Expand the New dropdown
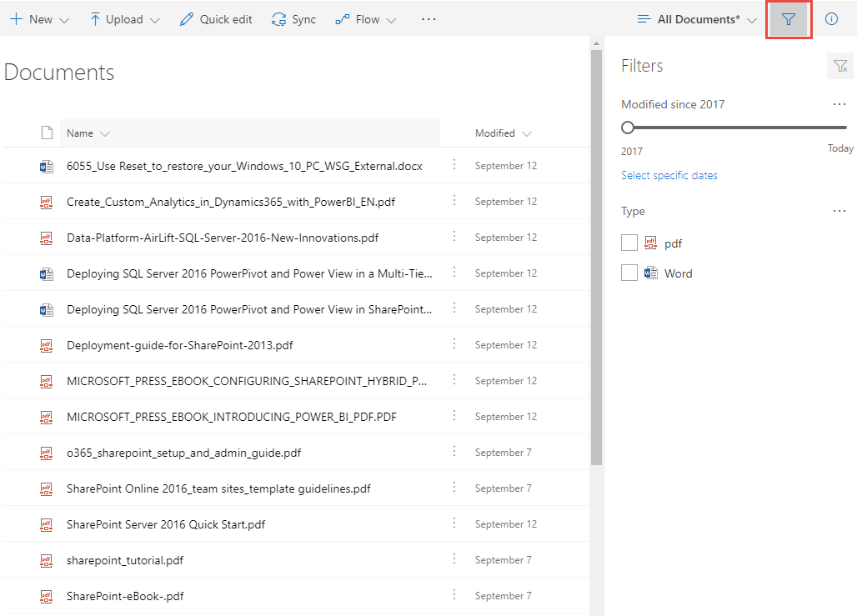This screenshot has width=857, height=616. coord(64,20)
